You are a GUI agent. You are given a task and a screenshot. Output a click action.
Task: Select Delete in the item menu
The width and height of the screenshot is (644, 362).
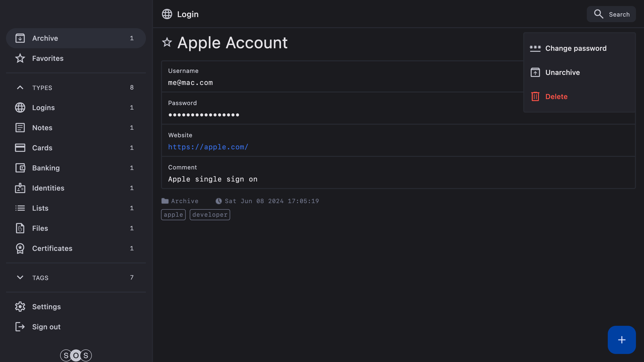point(556,97)
